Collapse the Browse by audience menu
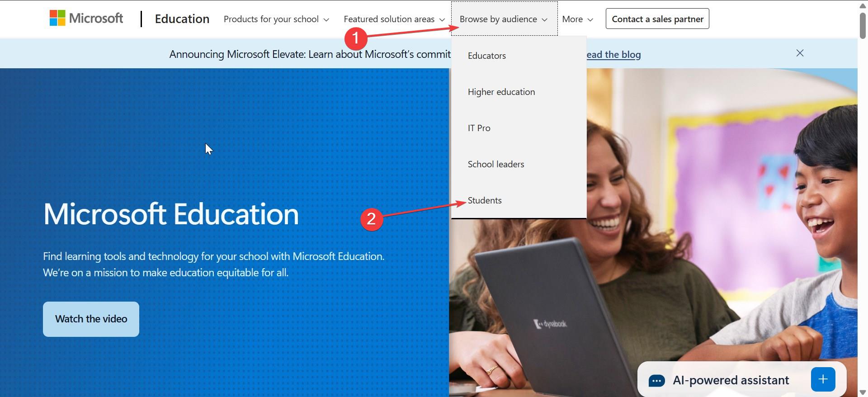This screenshot has height=397, width=868. click(x=504, y=19)
